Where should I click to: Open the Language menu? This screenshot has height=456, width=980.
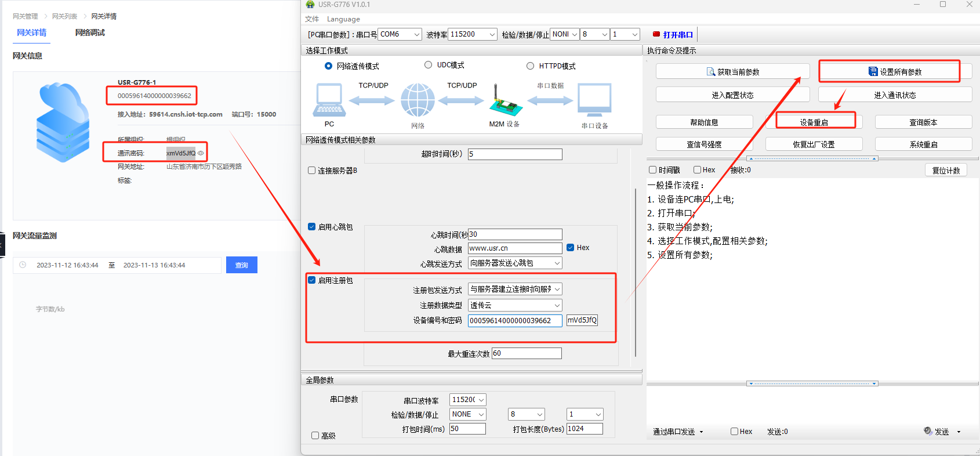pyautogui.click(x=343, y=19)
